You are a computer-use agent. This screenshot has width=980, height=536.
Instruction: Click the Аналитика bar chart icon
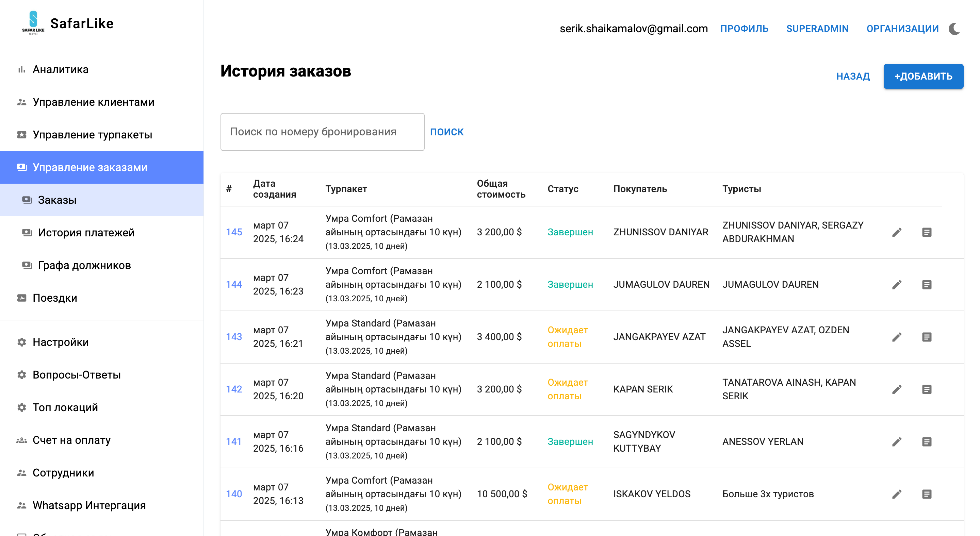[22, 70]
